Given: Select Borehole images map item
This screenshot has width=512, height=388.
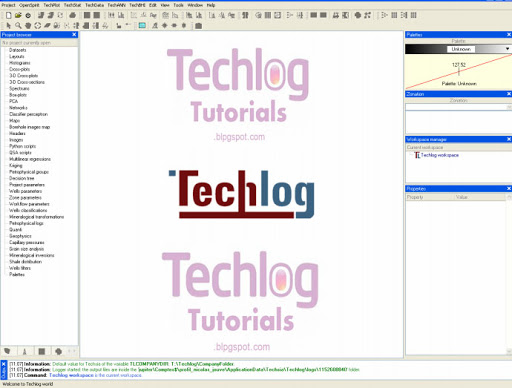Looking at the screenshot, I should tap(29, 127).
